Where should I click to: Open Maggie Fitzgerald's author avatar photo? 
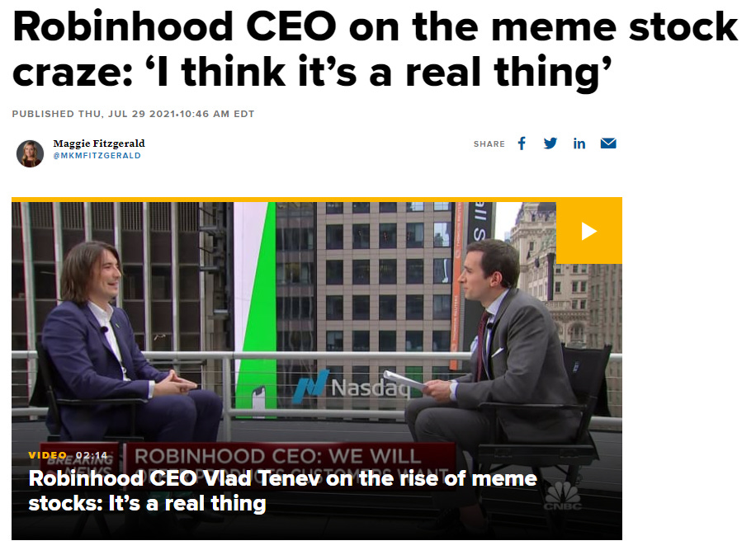coord(30,153)
